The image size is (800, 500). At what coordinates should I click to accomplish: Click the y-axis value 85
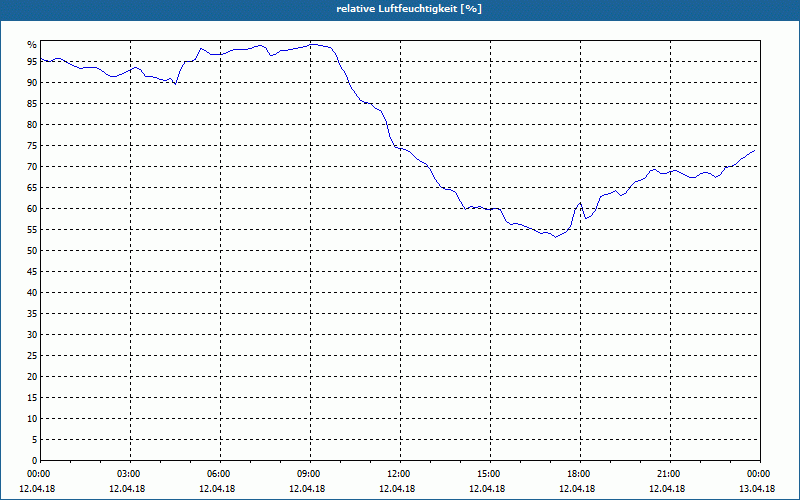(32, 104)
